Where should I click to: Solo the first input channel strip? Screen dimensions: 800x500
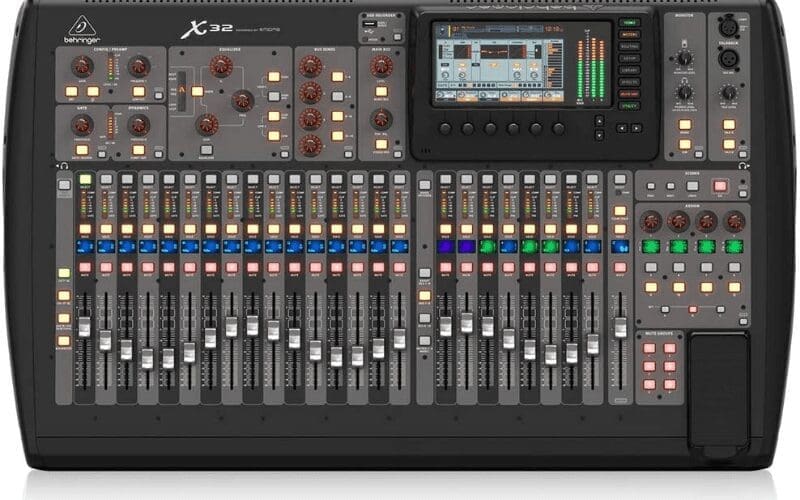pyautogui.click(x=85, y=229)
